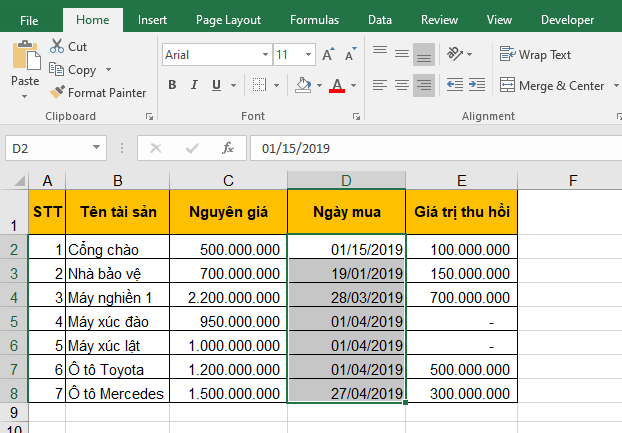Open the Arial font name dropdown
Viewport: 622px width, 433px height.
point(263,55)
